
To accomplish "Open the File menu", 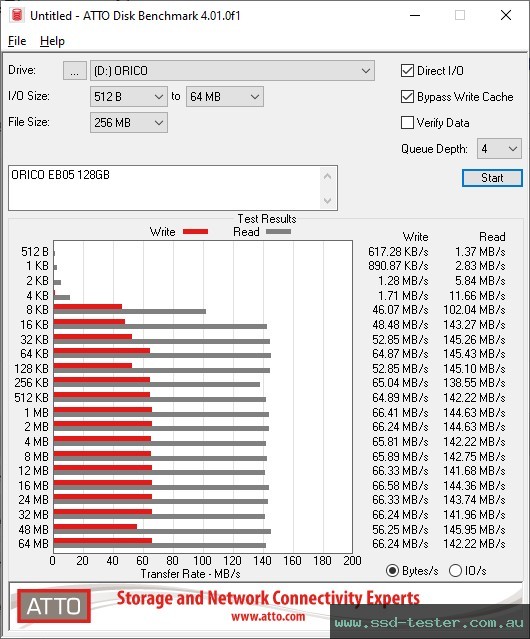I will coord(17,41).
